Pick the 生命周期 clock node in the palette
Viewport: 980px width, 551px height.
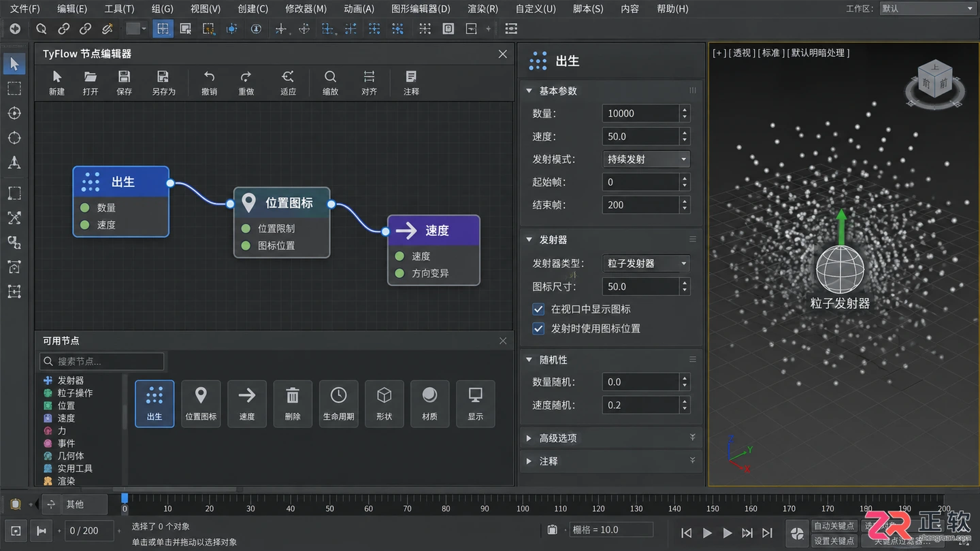coord(338,404)
